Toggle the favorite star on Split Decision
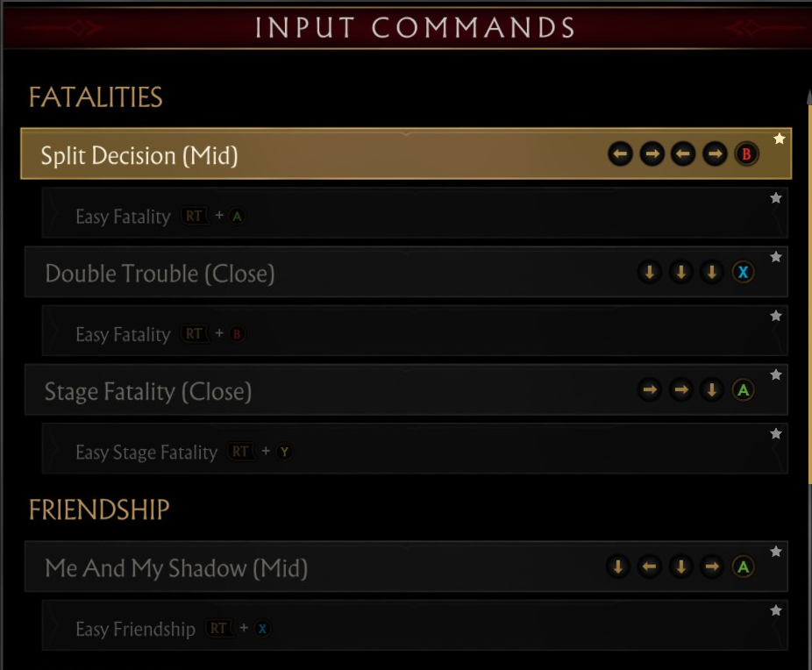 pyautogui.click(x=779, y=139)
